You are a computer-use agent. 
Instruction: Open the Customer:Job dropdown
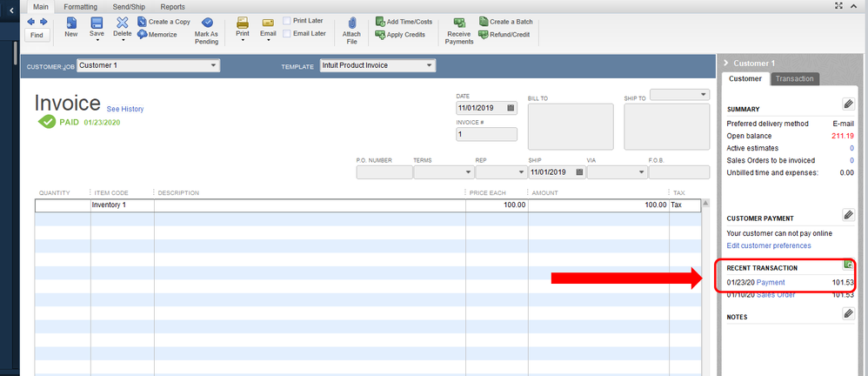[x=214, y=65]
